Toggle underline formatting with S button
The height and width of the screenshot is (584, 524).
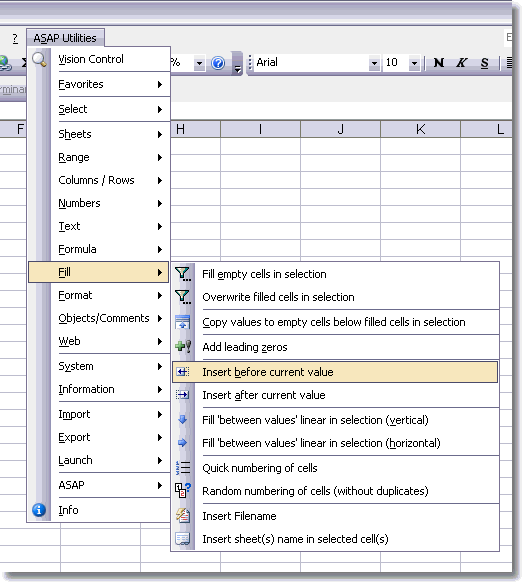coord(484,63)
